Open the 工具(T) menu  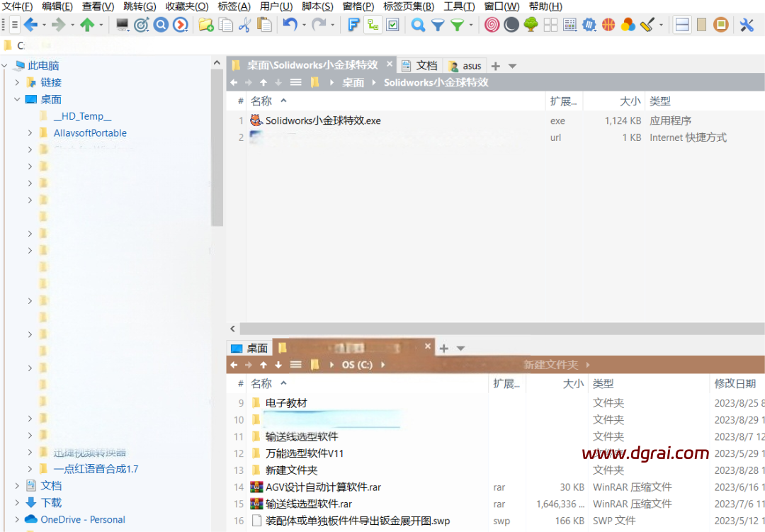(x=459, y=6)
